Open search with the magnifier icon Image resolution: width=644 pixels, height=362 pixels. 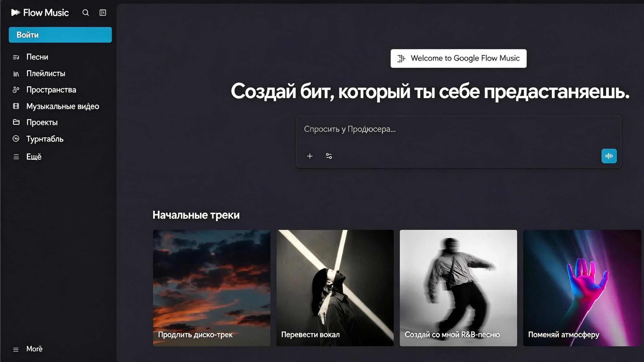(x=85, y=12)
